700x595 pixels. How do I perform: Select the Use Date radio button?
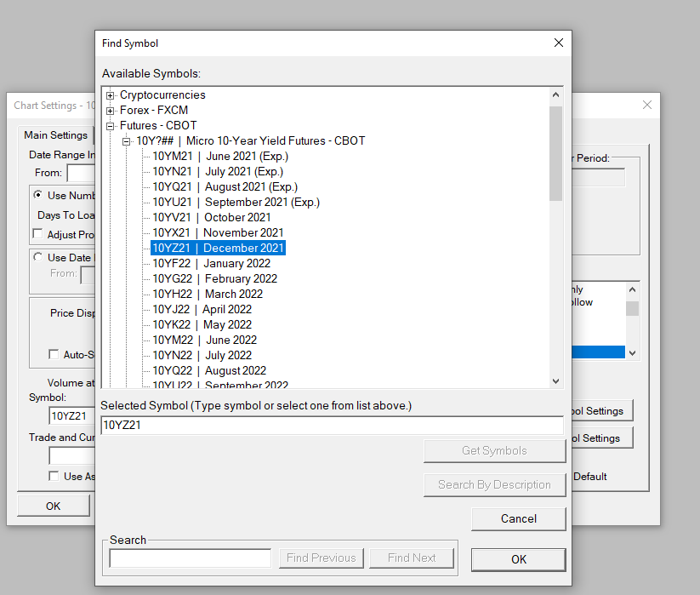pyautogui.click(x=38, y=257)
